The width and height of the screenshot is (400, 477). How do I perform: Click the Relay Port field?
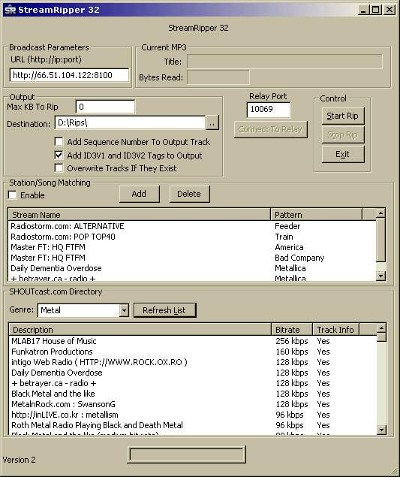pyautogui.click(x=268, y=110)
